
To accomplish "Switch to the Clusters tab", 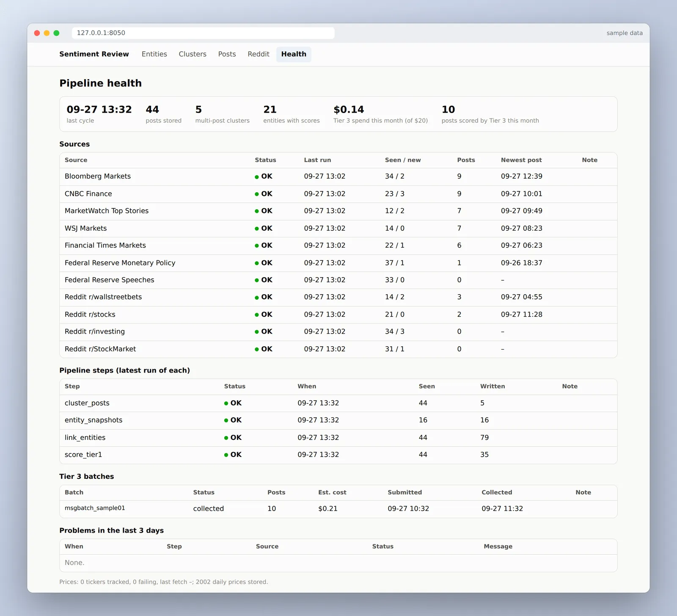I will [x=193, y=54].
